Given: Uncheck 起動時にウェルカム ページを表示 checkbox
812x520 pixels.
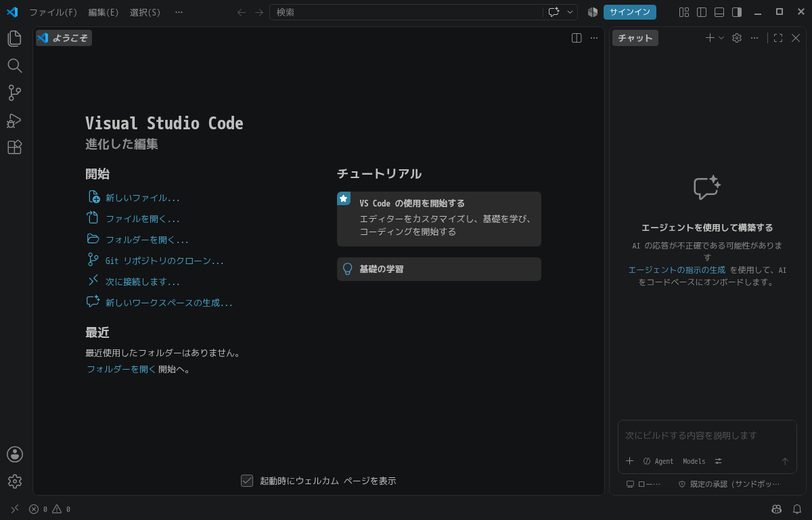Looking at the screenshot, I should pos(247,481).
